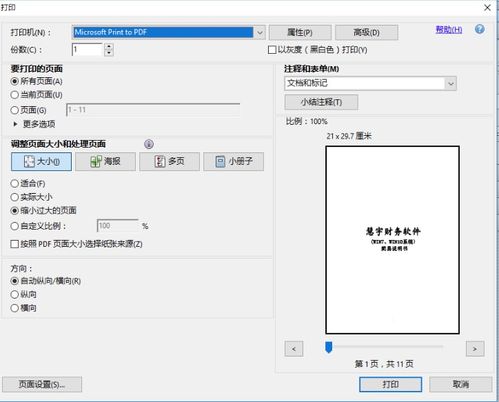Screen dimensions: 499x402
Task: Select 所有页面 radio button
Action: [x=14, y=81]
